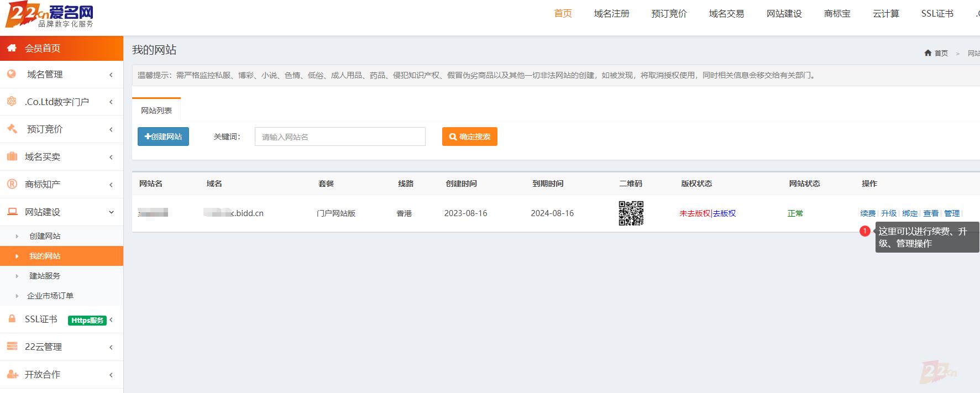Screen dimensions: 980x393
Task: Click the 22云管理 server icon
Action: click(x=12, y=347)
